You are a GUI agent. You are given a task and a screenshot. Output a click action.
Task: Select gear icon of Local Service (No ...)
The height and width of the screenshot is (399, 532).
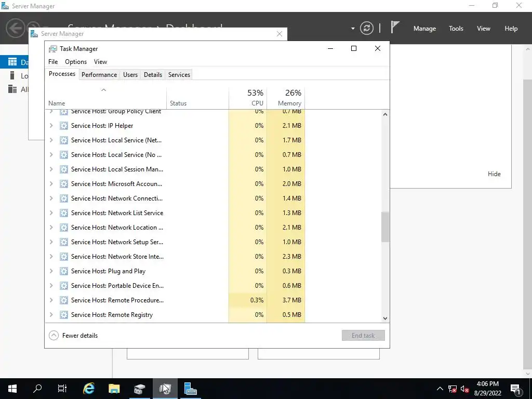tap(64, 155)
